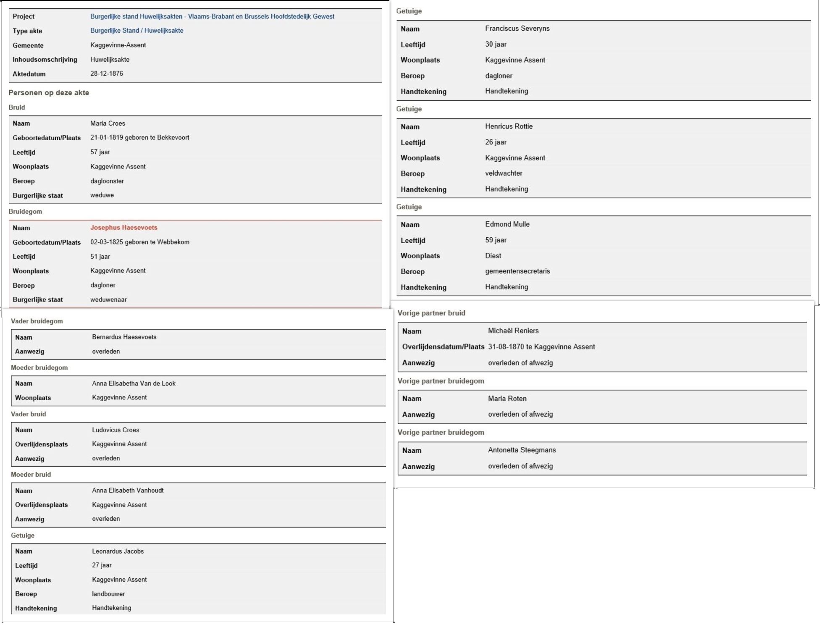The image size is (840, 630).
Task: Click the age 26 jaar of Henricus Rottie
Action: pyautogui.click(x=496, y=142)
